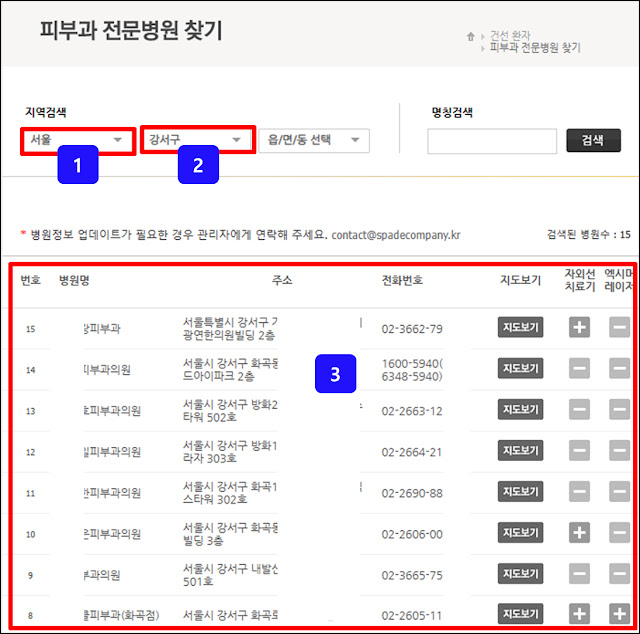Image resolution: width=640 pixels, height=634 pixels.
Task: Click the excimer laser minus icon in row 10
Action: [619, 533]
